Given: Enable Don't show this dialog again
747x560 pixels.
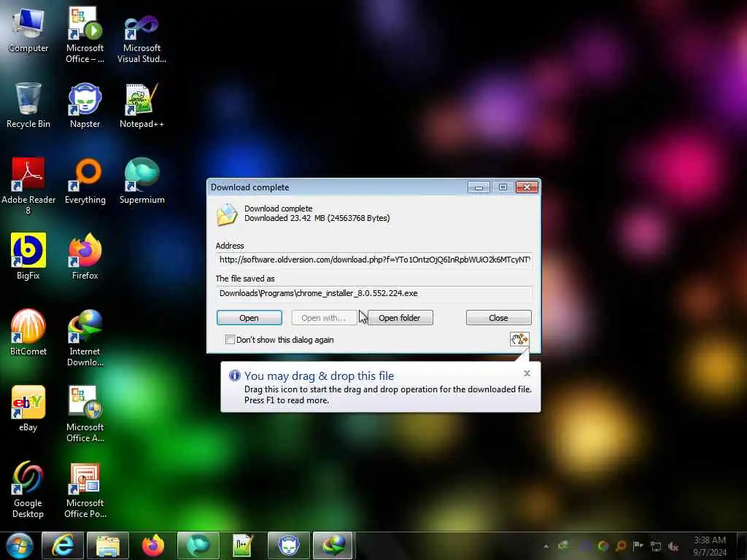Looking at the screenshot, I should [x=230, y=340].
